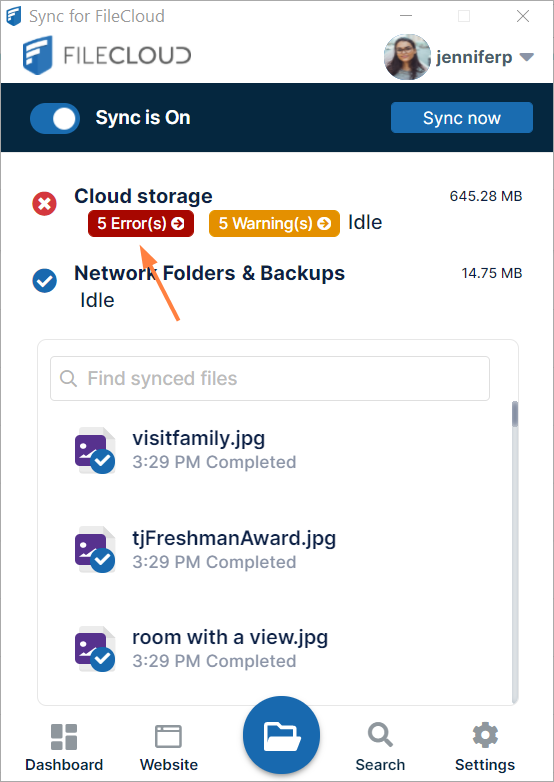Click the Find synced files search field
This screenshot has height=782, width=554.
(270, 378)
